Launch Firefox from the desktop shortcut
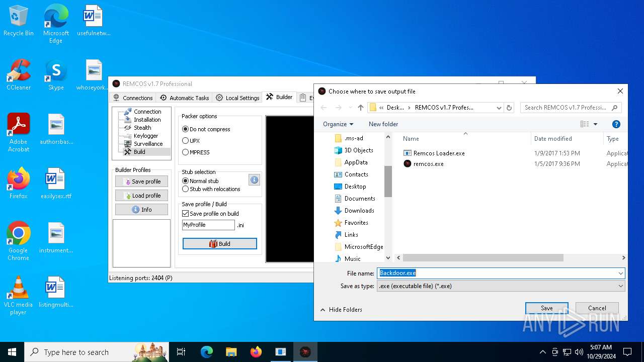 19,184
